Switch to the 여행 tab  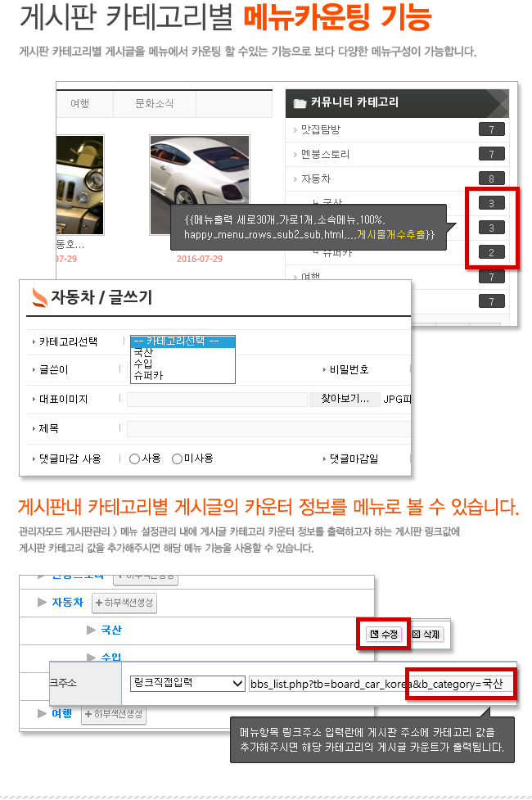pyautogui.click(x=80, y=103)
